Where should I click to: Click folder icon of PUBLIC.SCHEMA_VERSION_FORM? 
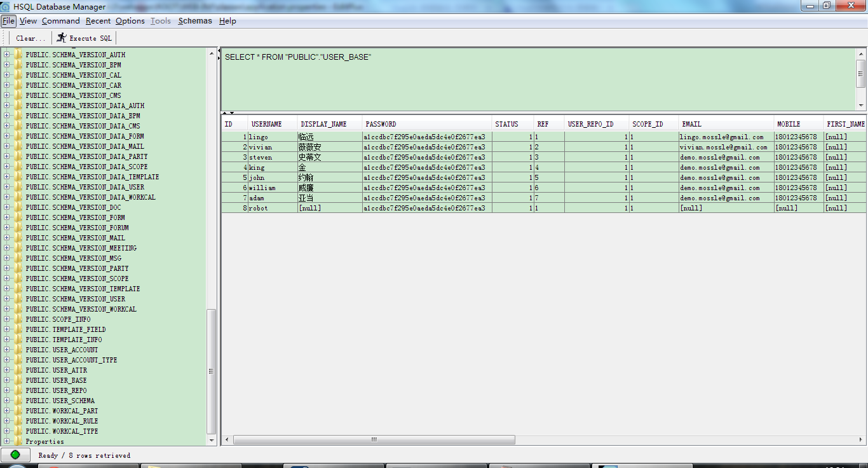point(18,217)
